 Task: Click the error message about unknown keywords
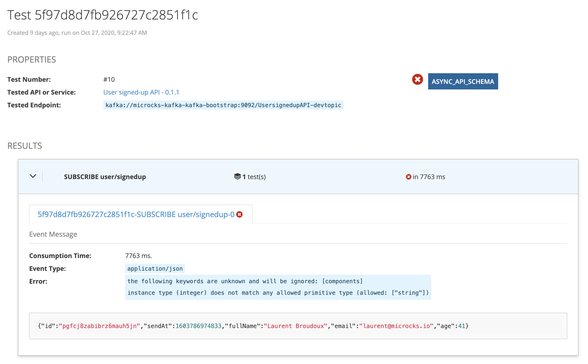click(x=245, y=281)
